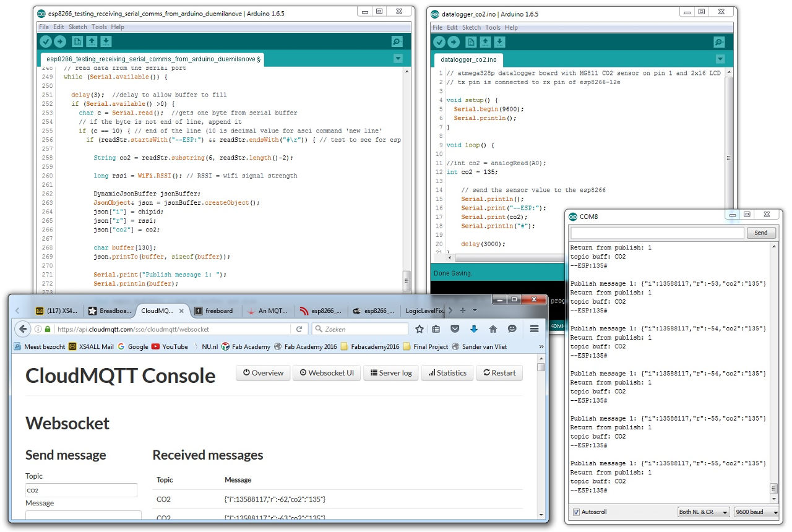Bookmark this page with the star icon
Screen dimensions: 792x532
[x=420, y=329]
